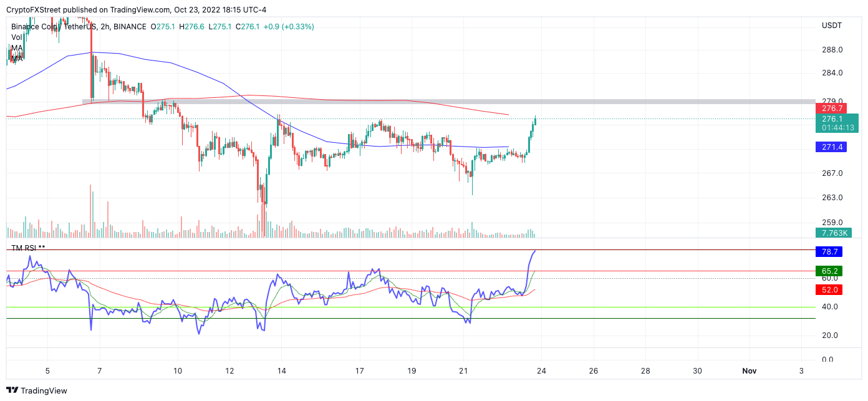Select the blue 78.7 RSI value badge

click(829, 252)
